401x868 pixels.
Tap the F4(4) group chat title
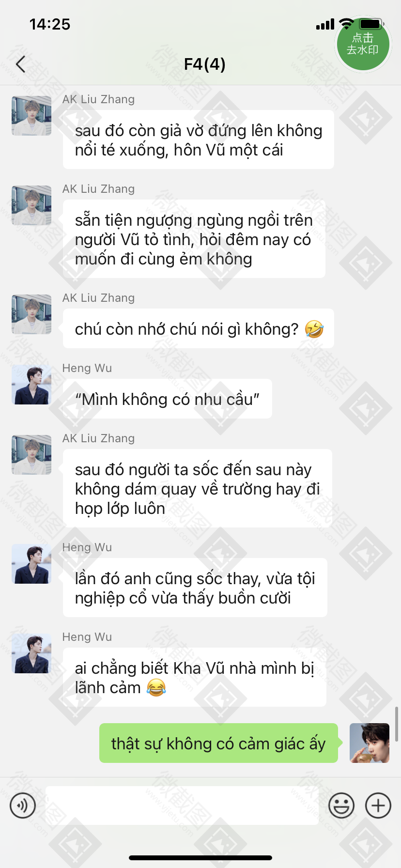(204, 64)
